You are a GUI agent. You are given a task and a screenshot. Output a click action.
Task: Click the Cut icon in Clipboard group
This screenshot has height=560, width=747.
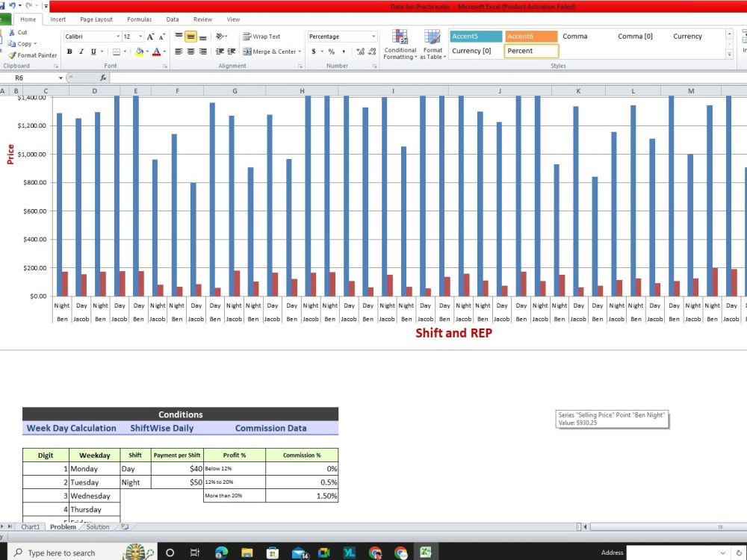tap(16, 34)
